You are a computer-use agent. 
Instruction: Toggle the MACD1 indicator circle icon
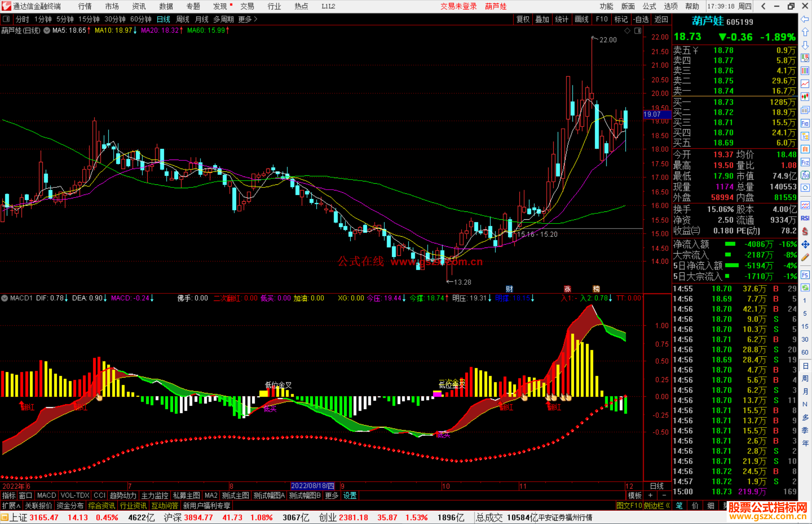(x=5, y=298)
